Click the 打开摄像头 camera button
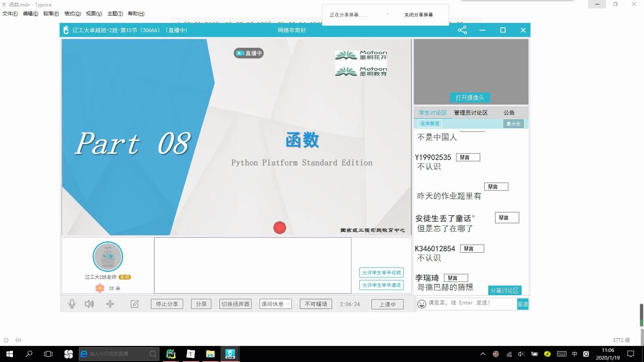The width and height of the screenshot is (644, 362). coord(470,98)
